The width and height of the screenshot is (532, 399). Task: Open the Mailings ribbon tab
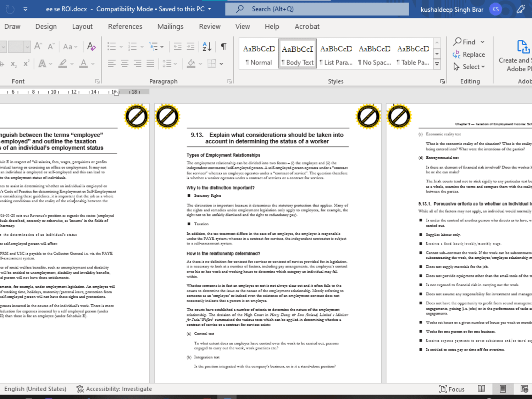click(170, 27)
